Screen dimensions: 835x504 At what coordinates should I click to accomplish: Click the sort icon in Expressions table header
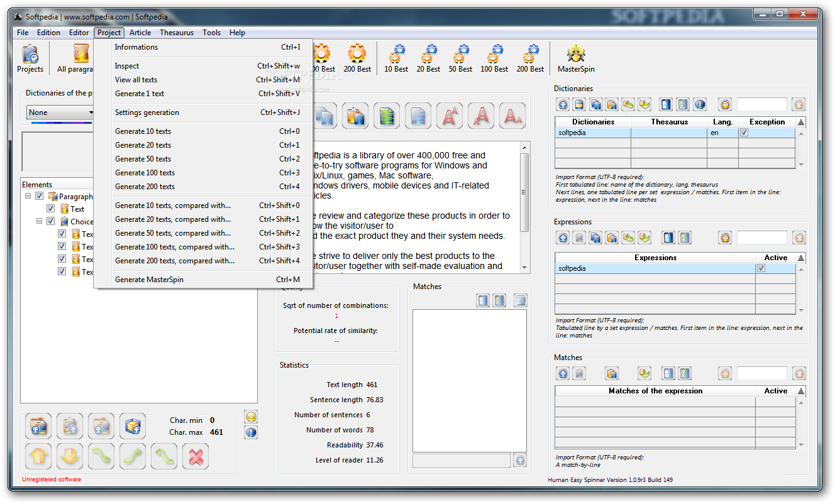point(800,258)
